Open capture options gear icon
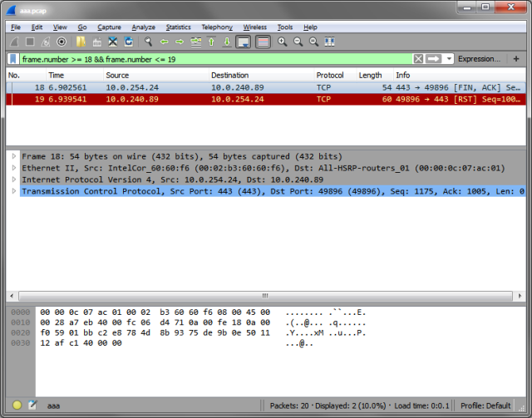532x418 pixels. [x=62, y=42]
